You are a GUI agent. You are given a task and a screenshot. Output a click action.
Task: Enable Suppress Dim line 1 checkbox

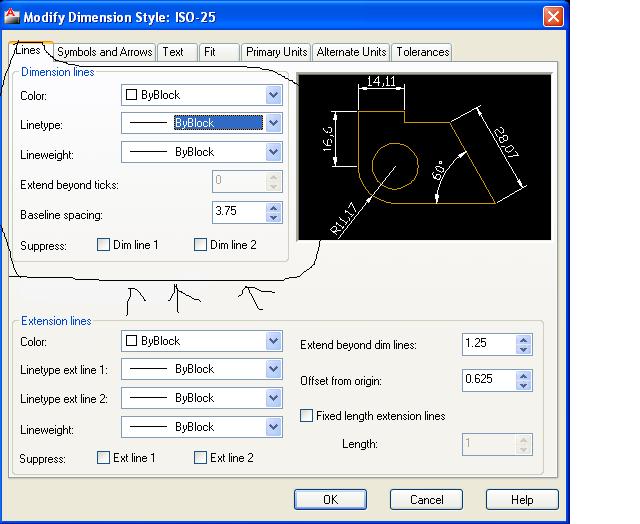[x=103, y=245]
